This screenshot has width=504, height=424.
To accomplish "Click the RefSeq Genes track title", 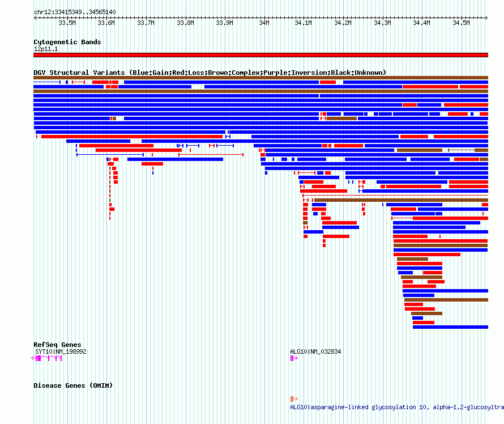I will (x=57, y=345).
